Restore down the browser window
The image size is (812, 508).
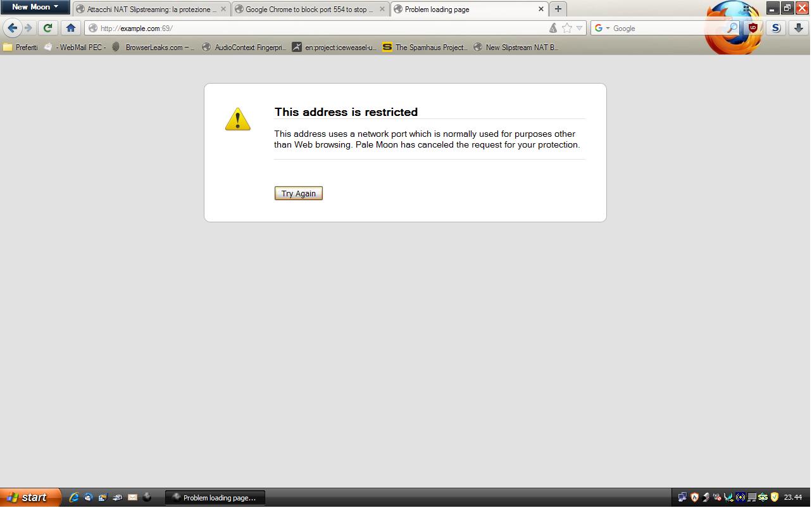coord(787,8)
